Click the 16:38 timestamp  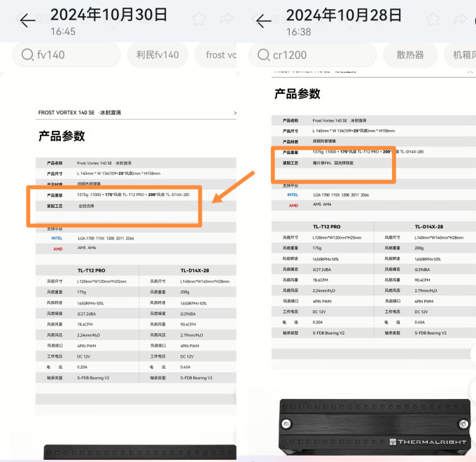click(299, 32)
